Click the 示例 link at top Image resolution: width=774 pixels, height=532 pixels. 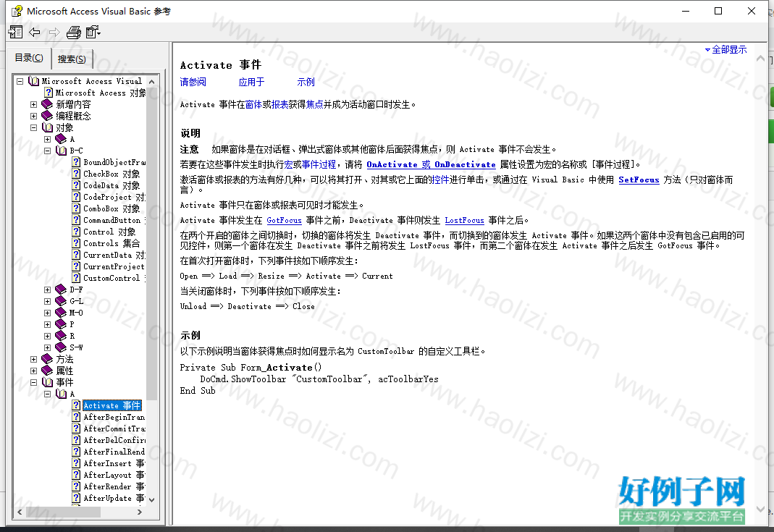point(306,82)
